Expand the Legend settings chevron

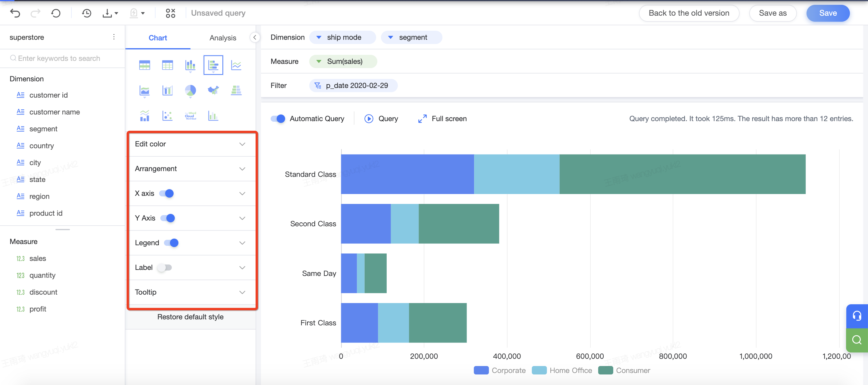(x=242, y=243)
